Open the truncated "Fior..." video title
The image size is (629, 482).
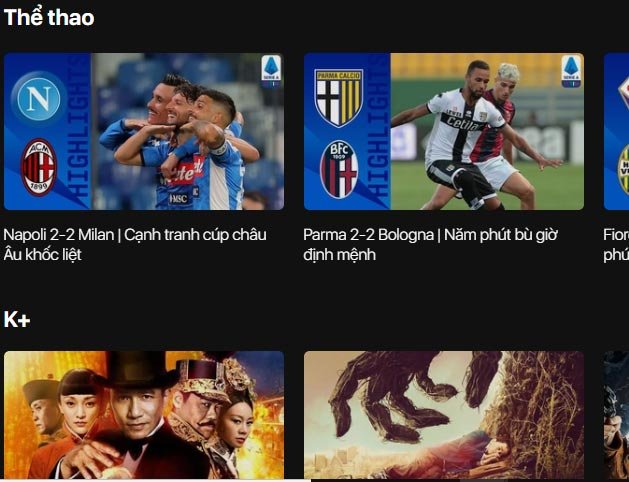pyautogui.click(x=616, y=245)
